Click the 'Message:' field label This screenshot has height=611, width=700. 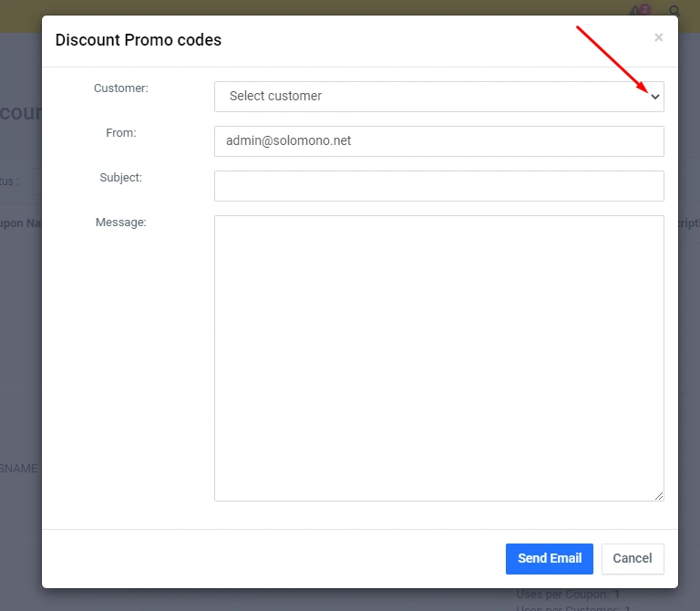120,223
